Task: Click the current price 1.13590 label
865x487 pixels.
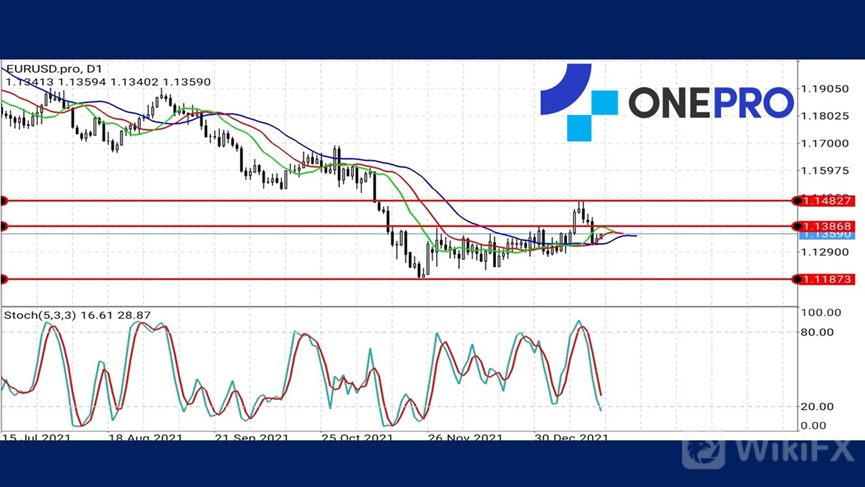Action: coord(825,236)
